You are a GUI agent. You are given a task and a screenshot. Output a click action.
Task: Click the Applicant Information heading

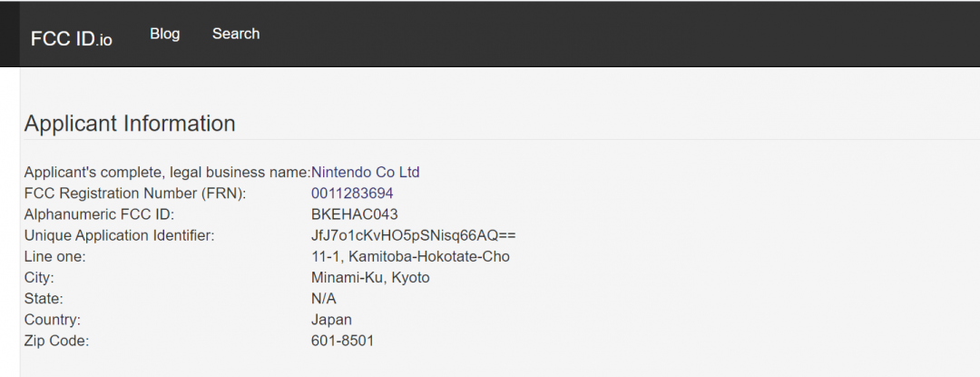click(130, 124)
